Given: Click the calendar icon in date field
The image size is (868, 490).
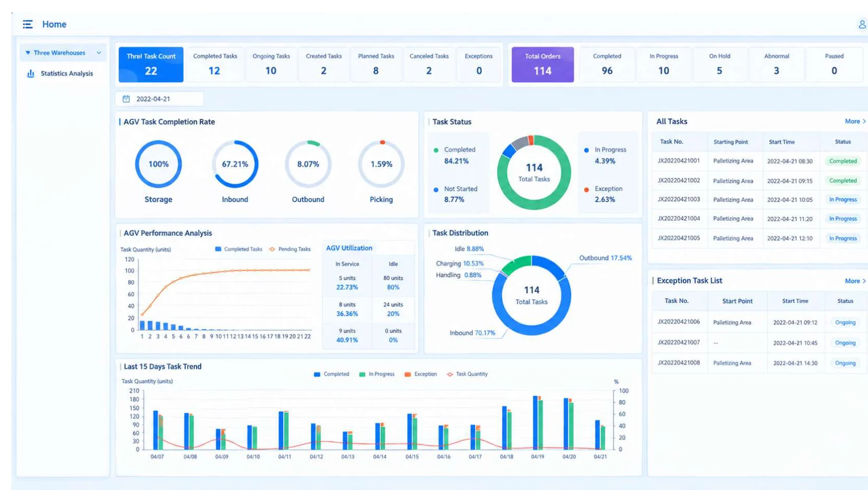Looking at the screenshot, I should (x=126, y=99).
